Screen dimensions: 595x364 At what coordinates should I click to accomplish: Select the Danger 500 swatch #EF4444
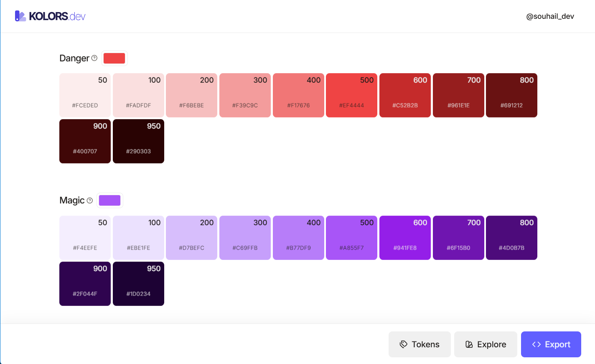[351, 95]
